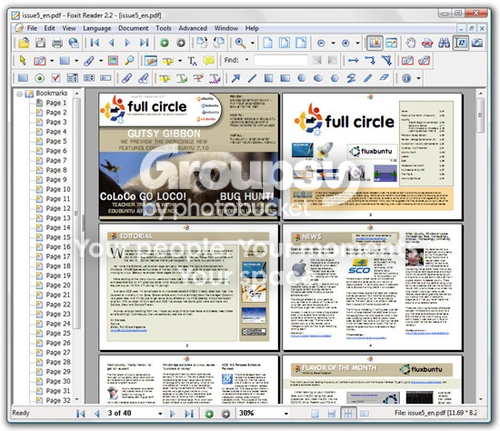
Task: Select the check box form tool
Action: (x=56, y=78)
